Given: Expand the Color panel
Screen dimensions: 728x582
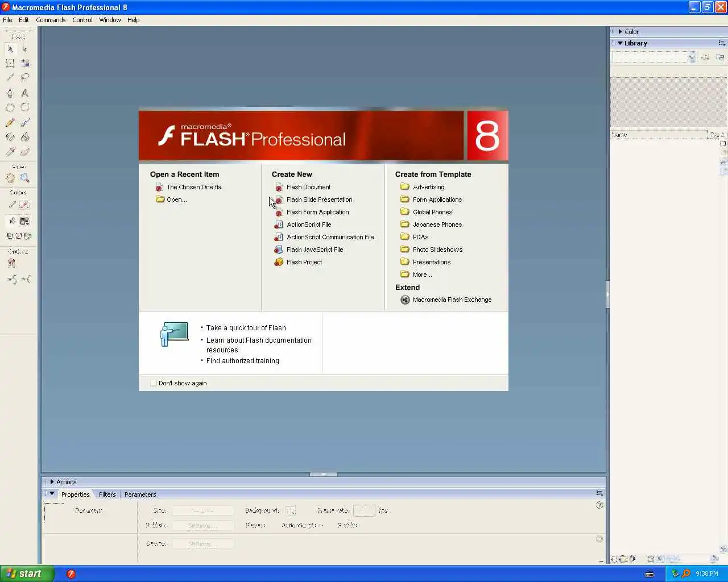Looking at the screenshot, I should coord(620,32).
